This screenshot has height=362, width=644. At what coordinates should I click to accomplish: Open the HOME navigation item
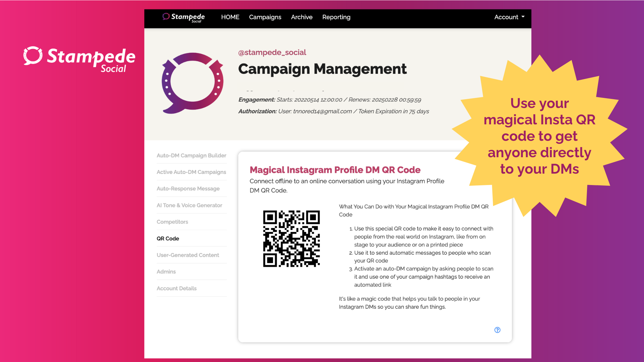point(230,17)
